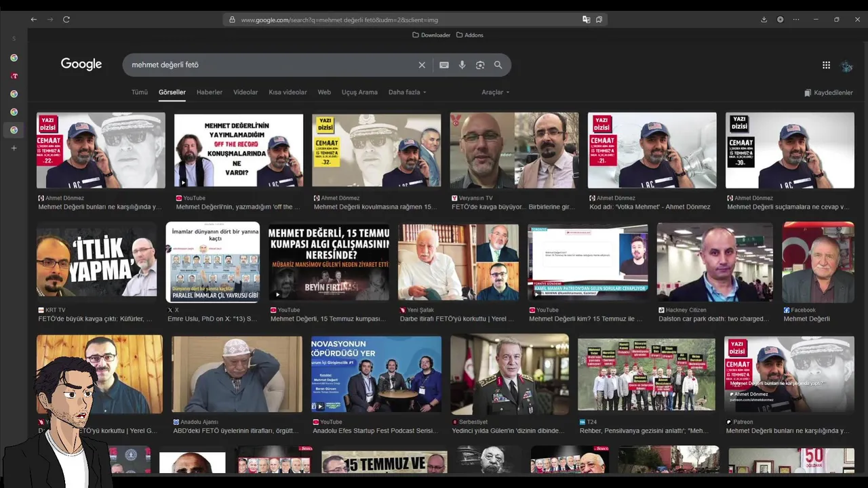Search by image with Google Lens icon
This screenshot has height=488, width=868.
tap(480, 65)
